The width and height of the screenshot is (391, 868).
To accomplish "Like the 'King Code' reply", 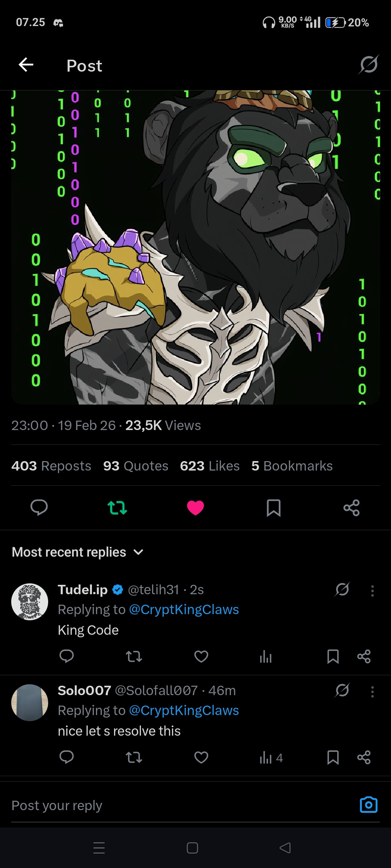I will point(201,656).
